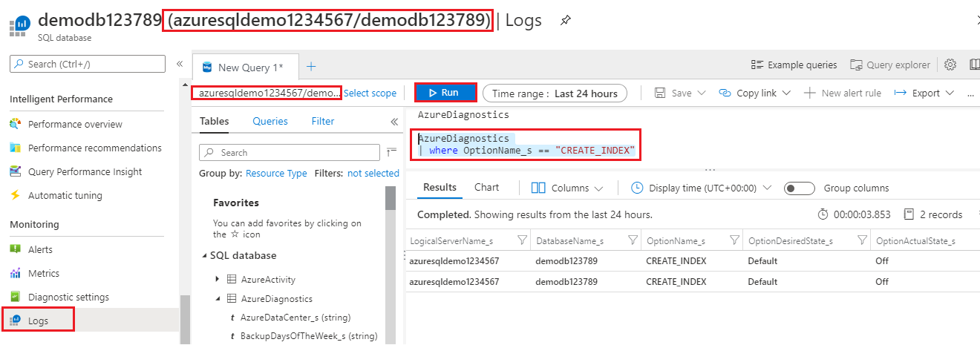The height and width of the screenshot is (345, 980).
Task: Click first row CREATE_INDEX cell
Action: click(676, 261)
